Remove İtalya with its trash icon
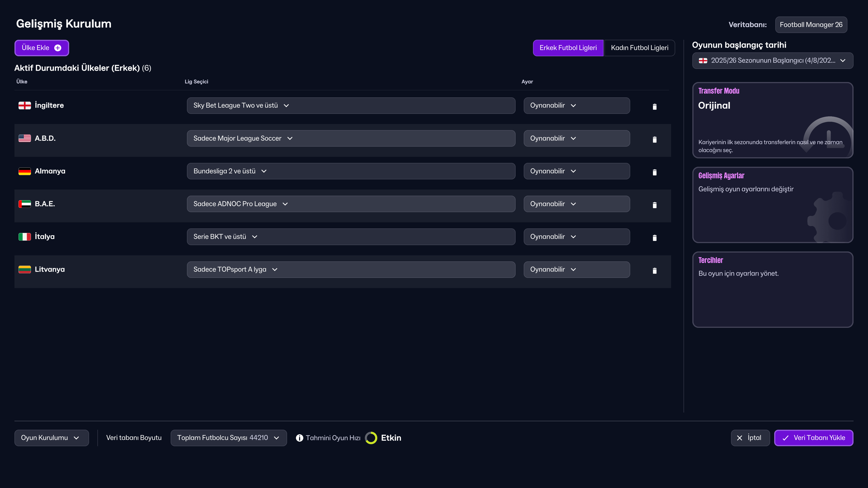868x488 pixels. pyautogui.click(x=654, y=238)
